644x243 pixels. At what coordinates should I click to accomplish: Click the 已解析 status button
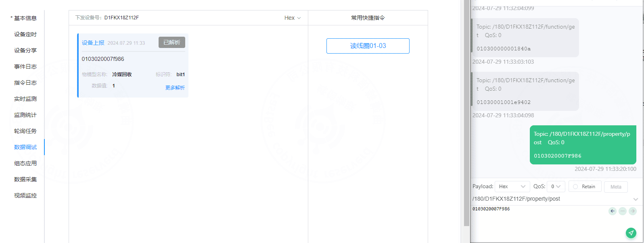click(x=172, y=42)
